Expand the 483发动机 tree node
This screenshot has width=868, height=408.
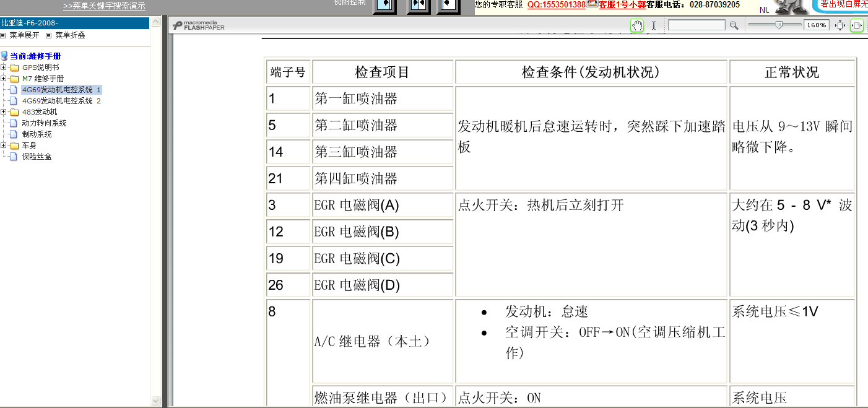pos(4,112)
